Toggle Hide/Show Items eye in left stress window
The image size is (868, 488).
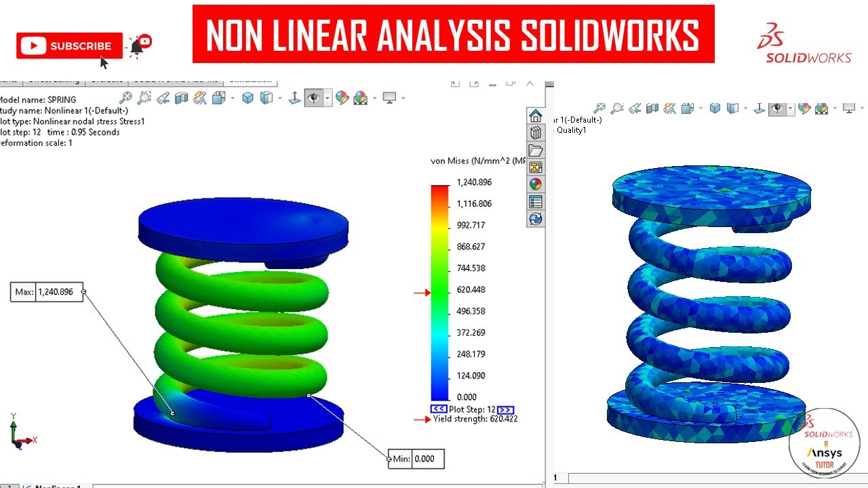pyautogui.click(x=313, y=98)
